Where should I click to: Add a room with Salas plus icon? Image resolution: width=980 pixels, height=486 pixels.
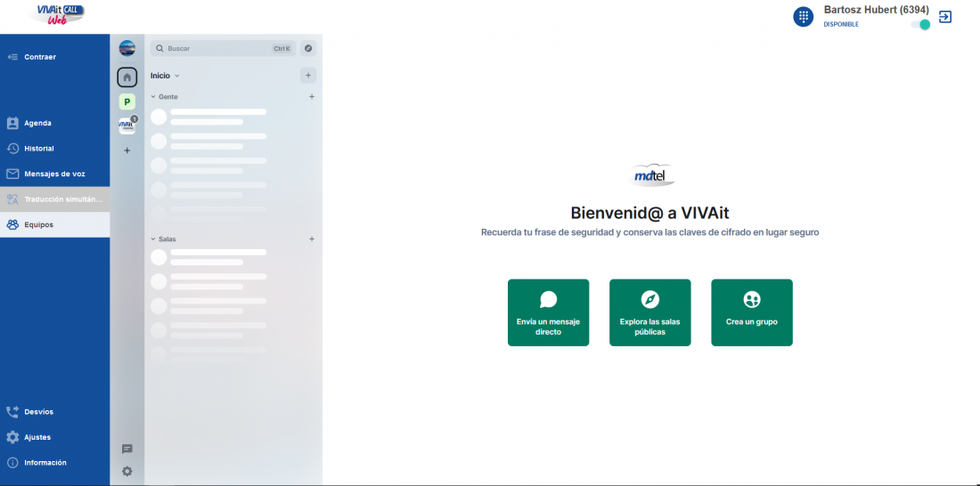(312, 239)
